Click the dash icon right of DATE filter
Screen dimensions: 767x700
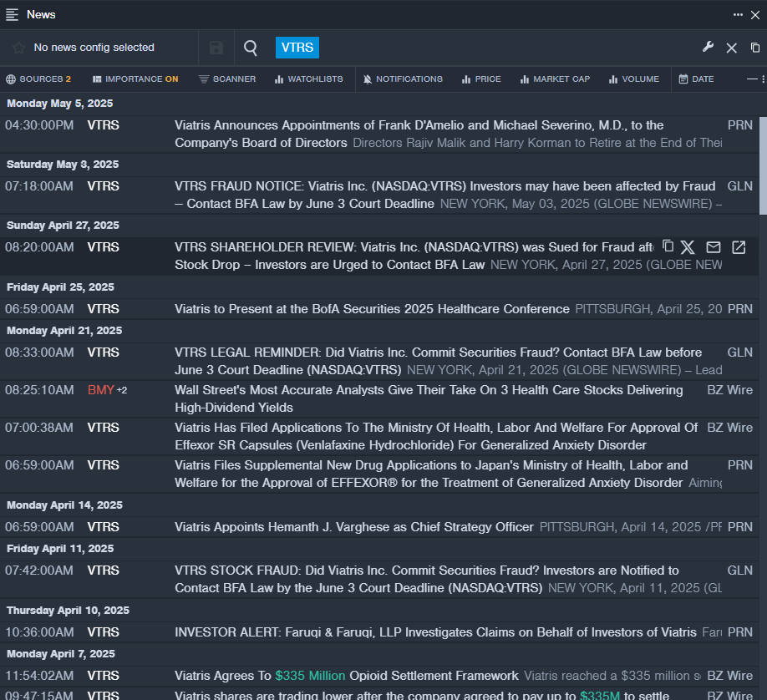752,79
